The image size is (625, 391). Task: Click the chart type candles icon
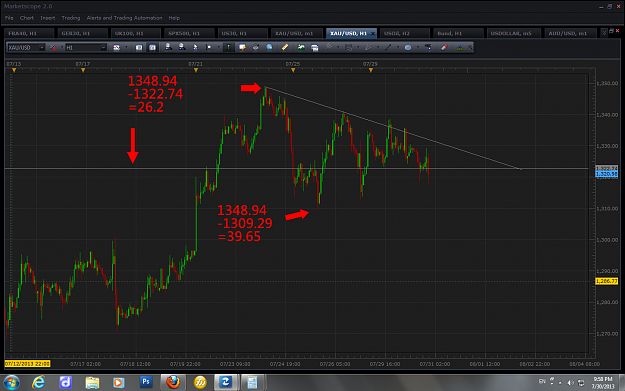click(x=116, y=47)
